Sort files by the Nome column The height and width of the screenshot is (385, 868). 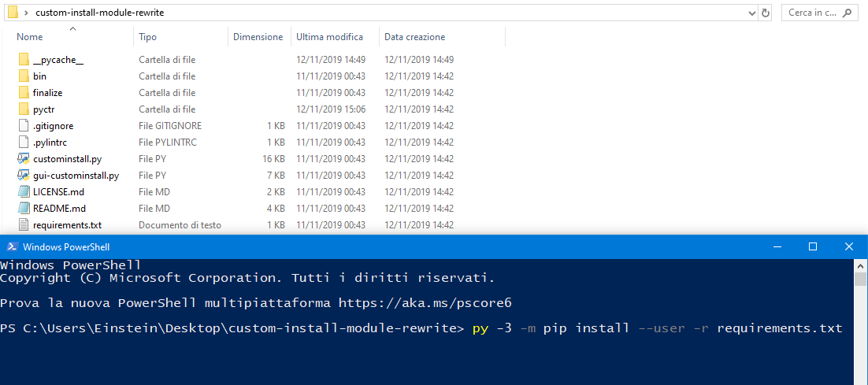tap(29, 37)
